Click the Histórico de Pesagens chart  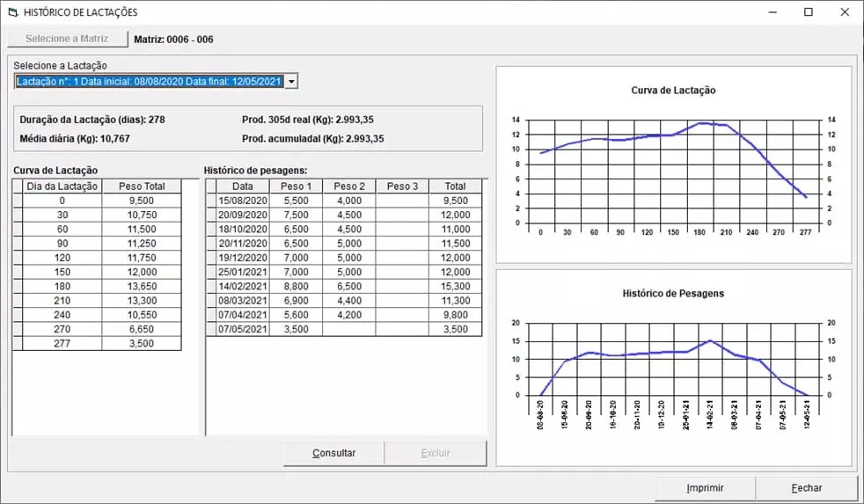click(x=673, y=368)
